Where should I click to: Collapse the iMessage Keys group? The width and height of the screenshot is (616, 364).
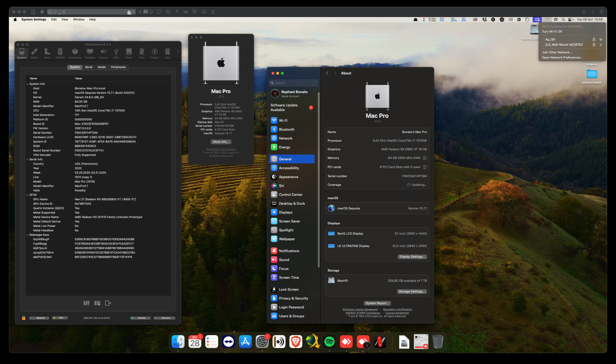27,235
